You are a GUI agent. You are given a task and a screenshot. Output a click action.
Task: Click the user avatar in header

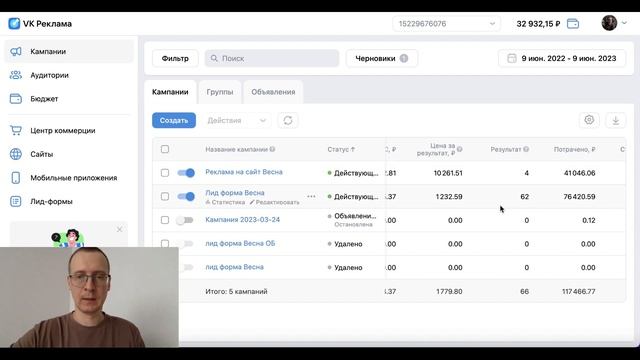(x=609, y=23)
